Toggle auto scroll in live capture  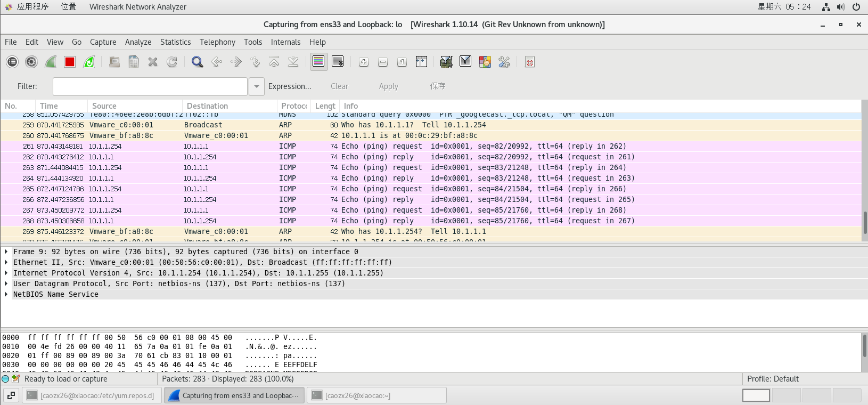[338, 62]
